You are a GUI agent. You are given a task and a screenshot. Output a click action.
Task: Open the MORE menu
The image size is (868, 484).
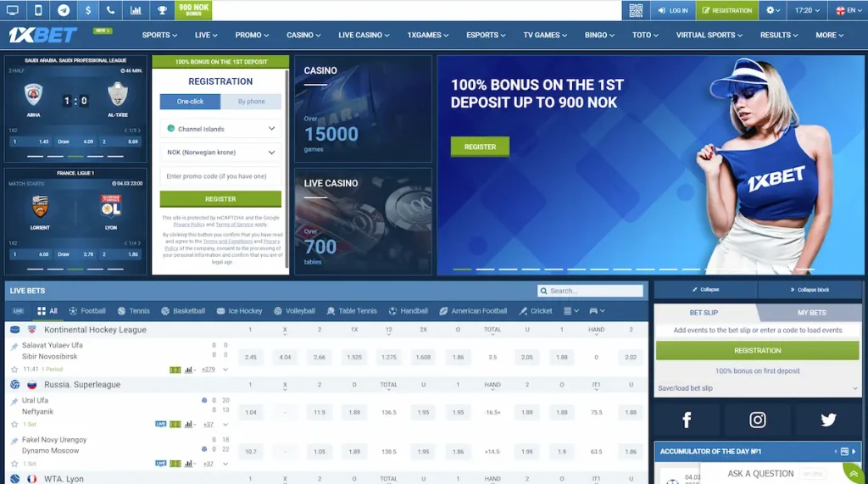pos(829,35)
